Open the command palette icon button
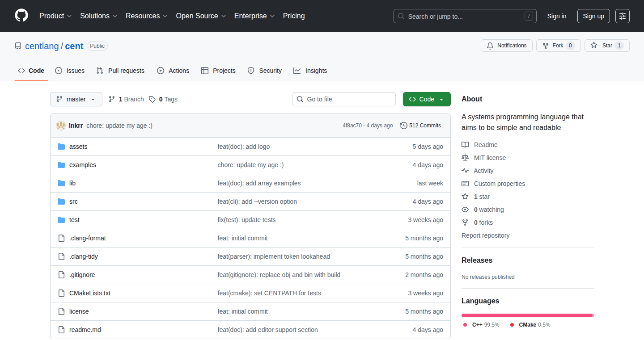Viewport: 644px width, 340px height. (623, 16)
